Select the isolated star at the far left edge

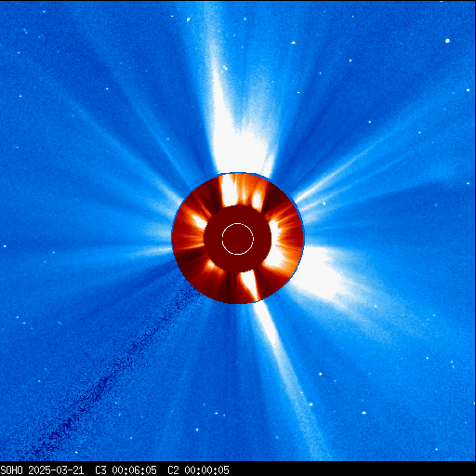(5, 246)
